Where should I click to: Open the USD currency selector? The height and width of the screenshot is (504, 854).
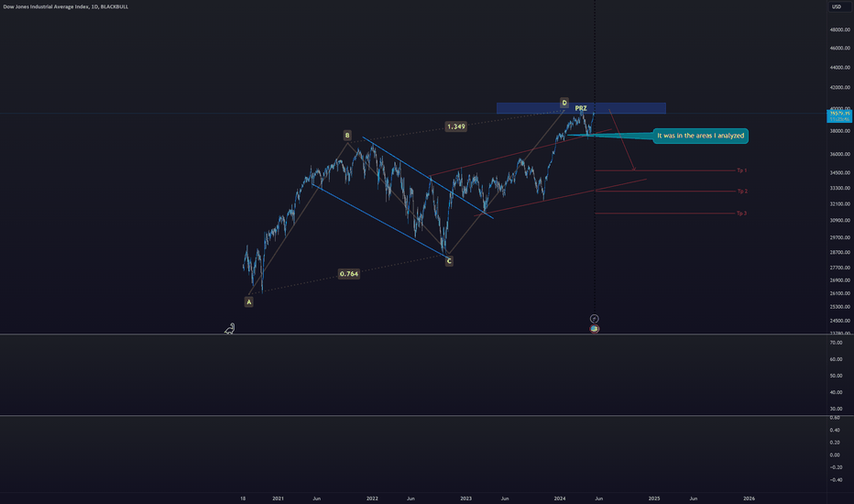tap(837, 6)
